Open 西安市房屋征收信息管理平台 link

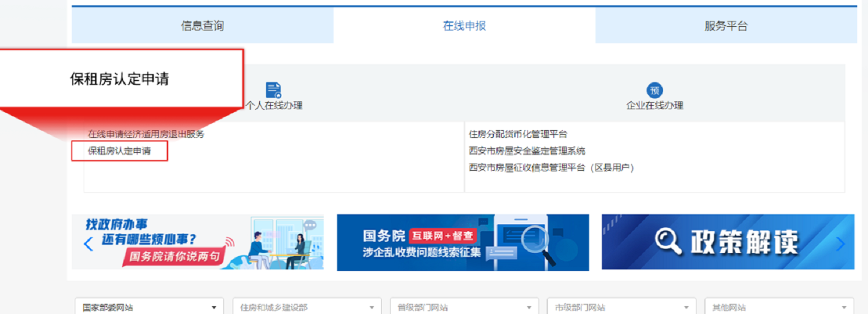[x=551, y=168]
